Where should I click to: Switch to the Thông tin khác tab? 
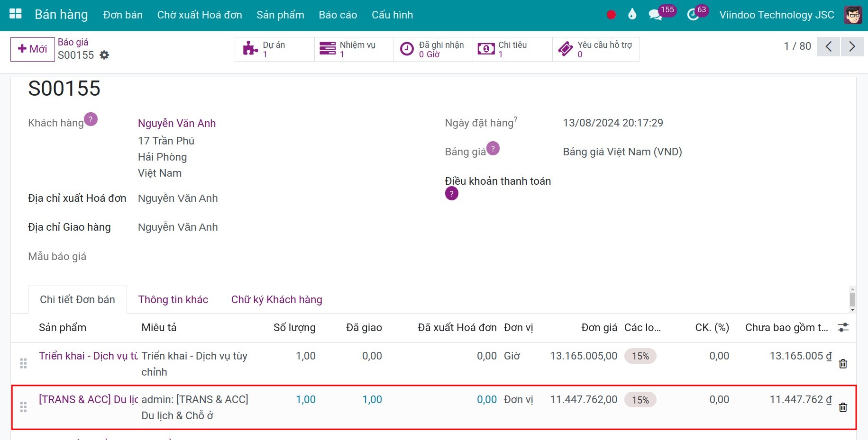click(173, 299)
